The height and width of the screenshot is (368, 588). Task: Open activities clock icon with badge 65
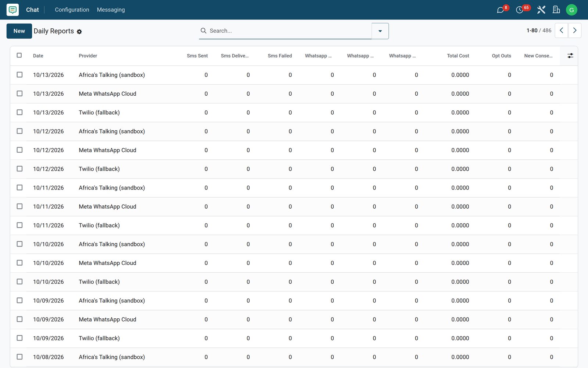point(520,10)
